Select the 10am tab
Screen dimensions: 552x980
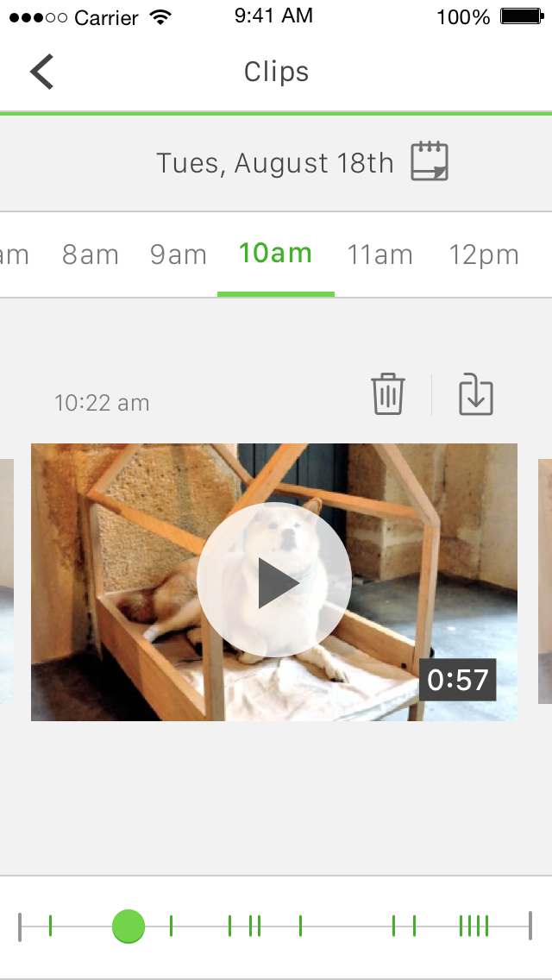[276, 254]
